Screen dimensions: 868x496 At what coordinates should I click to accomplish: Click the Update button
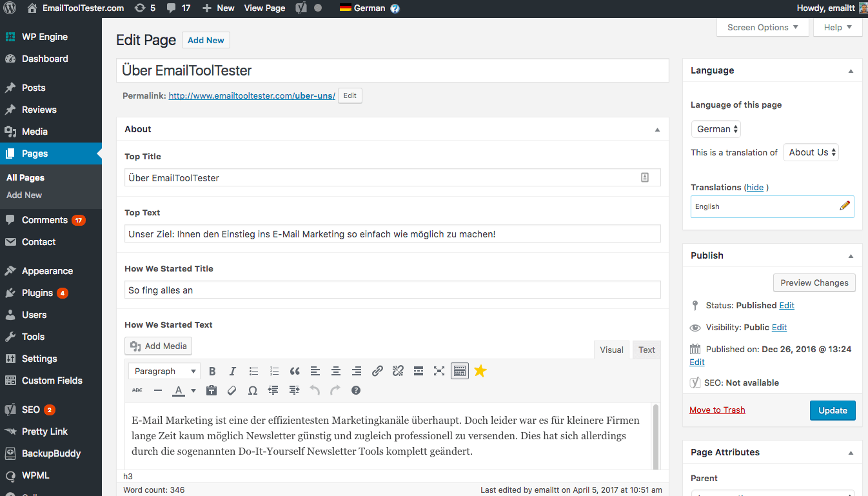tap(833, 410)
